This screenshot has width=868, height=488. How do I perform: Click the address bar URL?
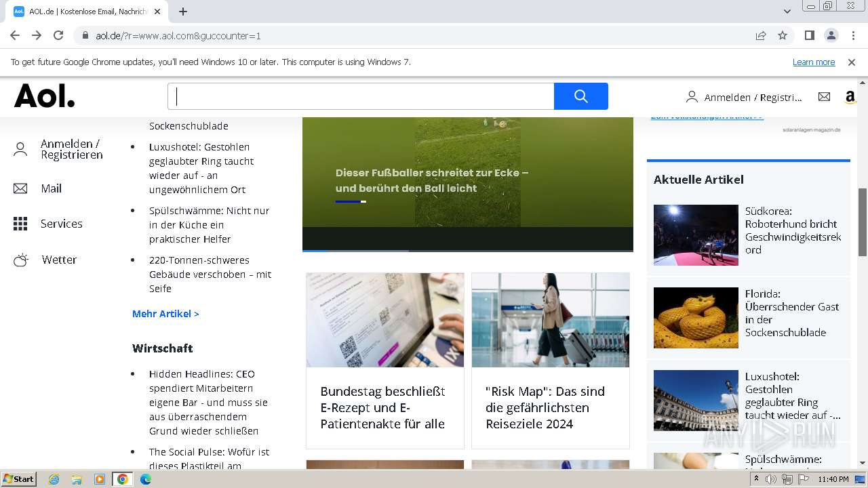pyautogui.click(x=178, y=36)
